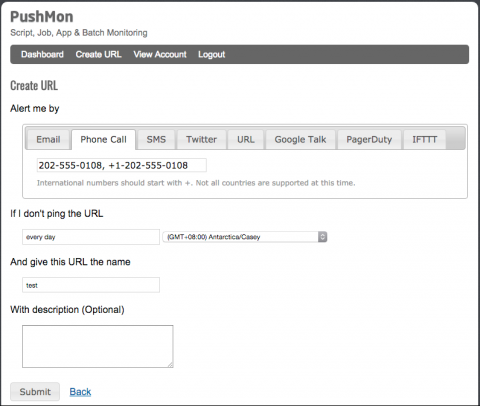Select the URL alert tab
The height and width of the screenshot is (406, 480).
coord(246,139)
